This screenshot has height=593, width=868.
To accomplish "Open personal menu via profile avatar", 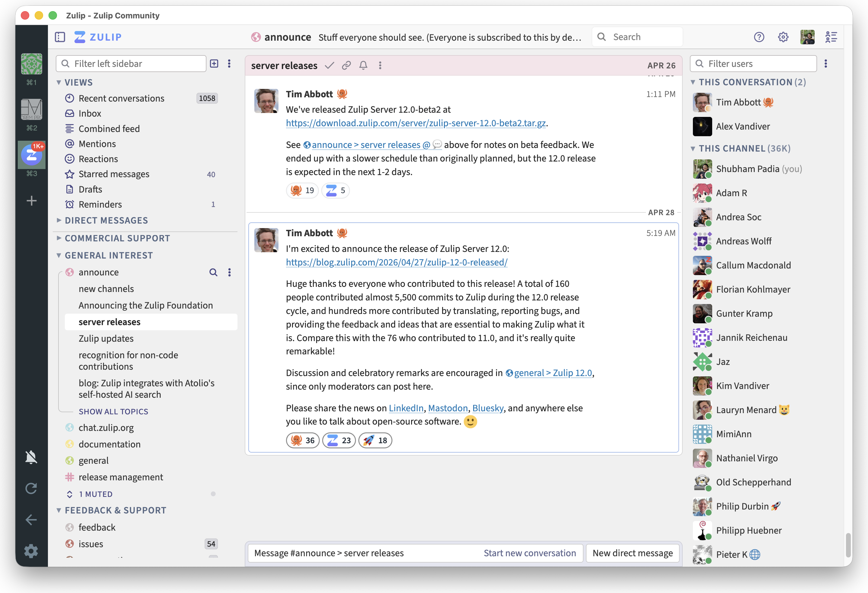I will pyautogui.click(x=807, y=37).
